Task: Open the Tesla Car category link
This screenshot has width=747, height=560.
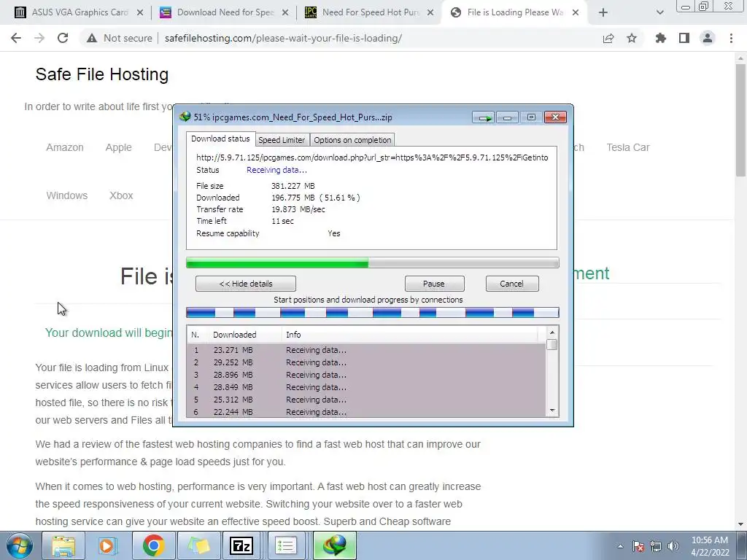Action: pos(628,147)
